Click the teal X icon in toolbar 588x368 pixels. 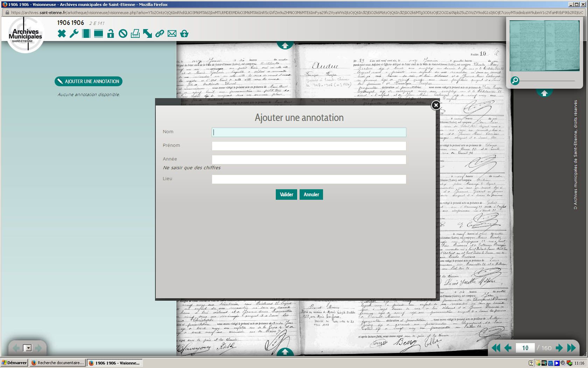tap(62, 34)
